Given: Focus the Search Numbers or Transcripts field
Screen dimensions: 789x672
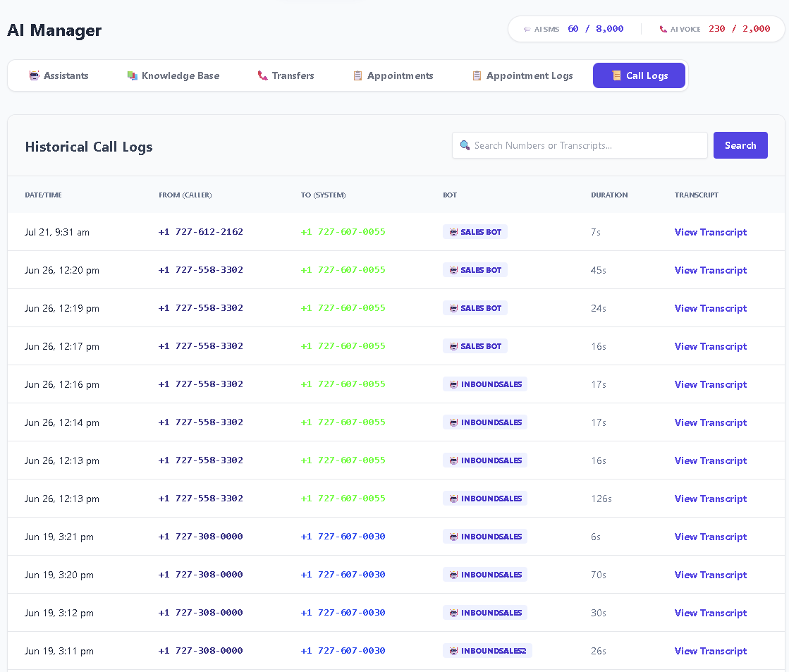Looking at the screenshot, I should [x=580, y=145].
